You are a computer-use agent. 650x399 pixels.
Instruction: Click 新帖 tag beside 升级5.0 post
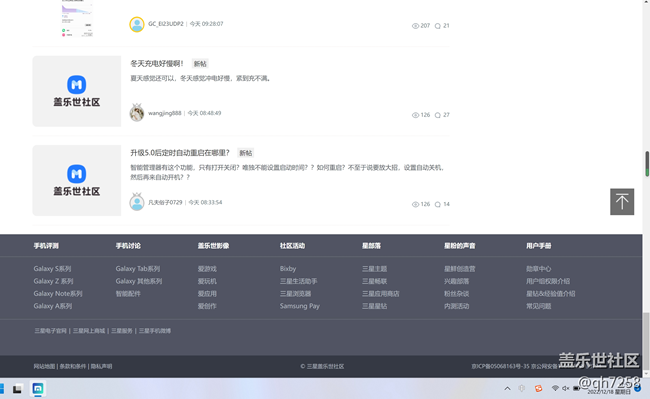point(245,153)
